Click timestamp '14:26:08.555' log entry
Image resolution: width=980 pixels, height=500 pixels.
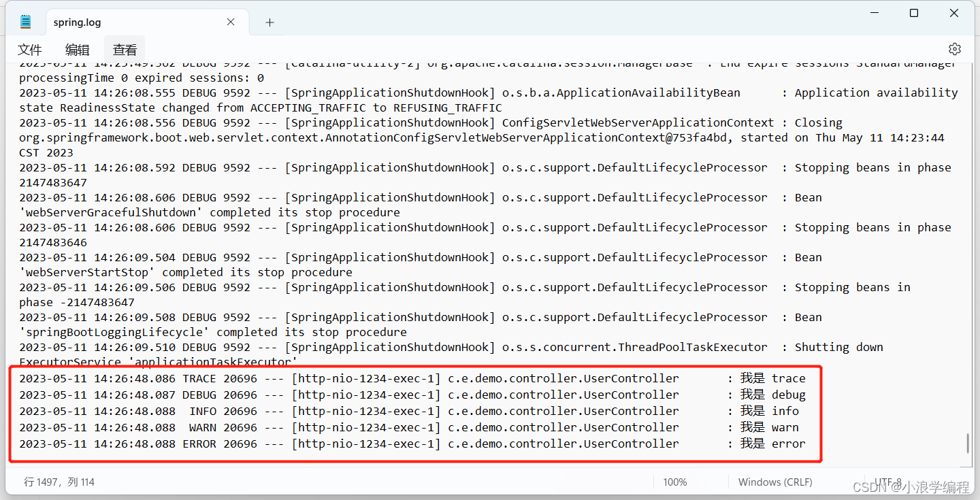[135, 93]
